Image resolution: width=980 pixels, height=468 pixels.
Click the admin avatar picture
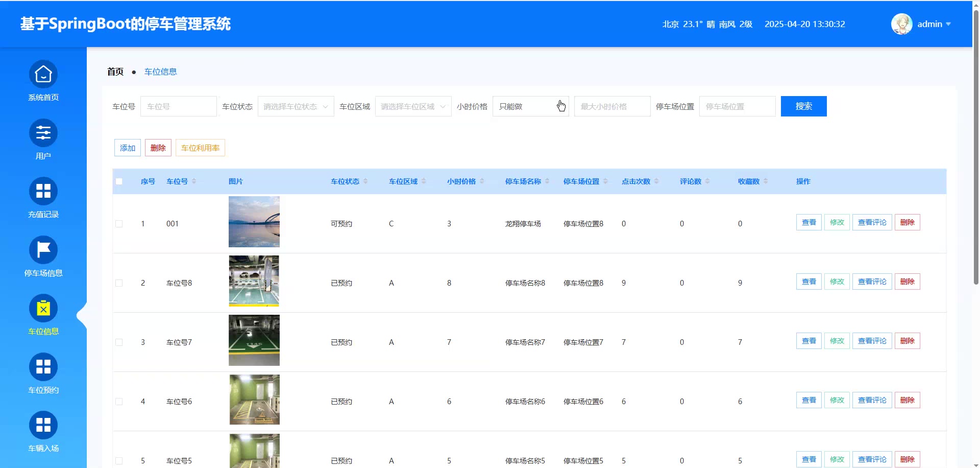901,24
